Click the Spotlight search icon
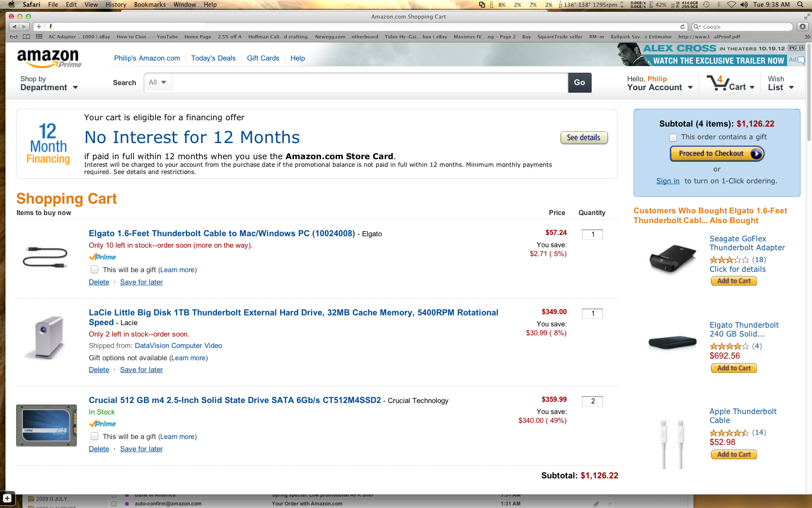812x508 pixels. pos(800,5)
